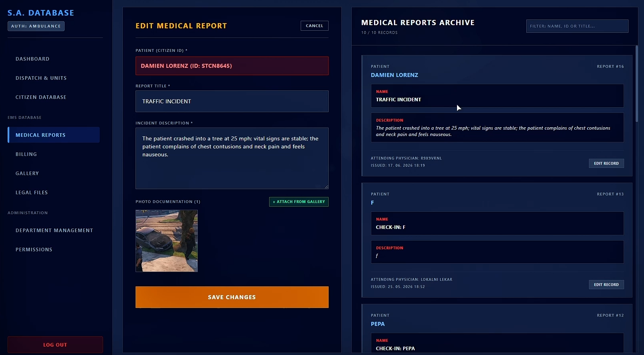Viewport: 644px width, 355px height.
Task: Attach photo from gallery
Action: tap(299, 202)
